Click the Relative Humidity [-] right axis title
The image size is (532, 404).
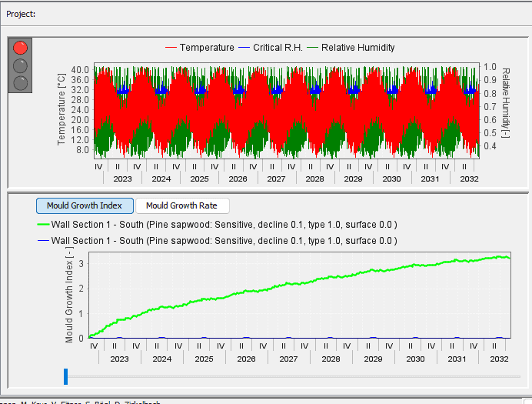pos(506,103)
